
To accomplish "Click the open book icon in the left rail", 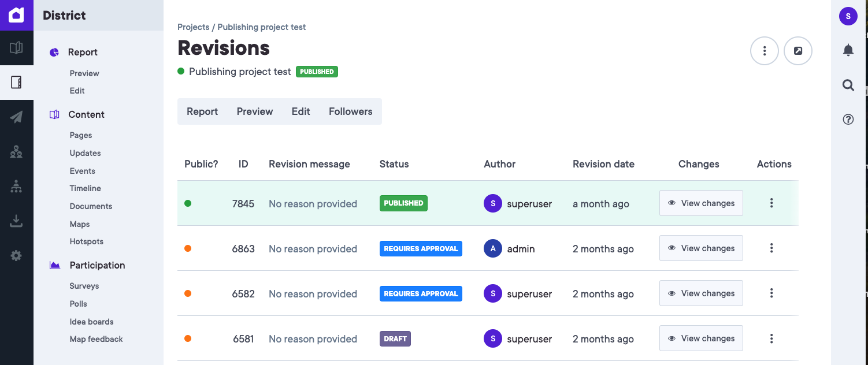I will coord(16,47).
